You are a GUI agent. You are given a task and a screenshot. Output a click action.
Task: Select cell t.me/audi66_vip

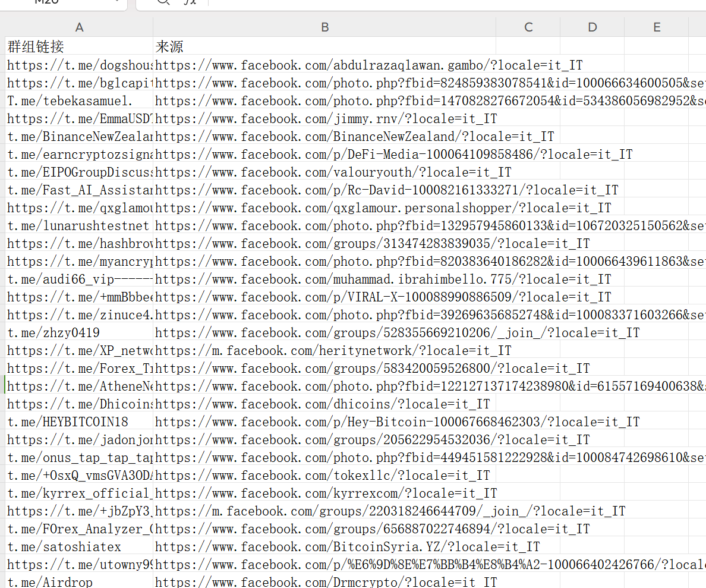tap(79, 279)
